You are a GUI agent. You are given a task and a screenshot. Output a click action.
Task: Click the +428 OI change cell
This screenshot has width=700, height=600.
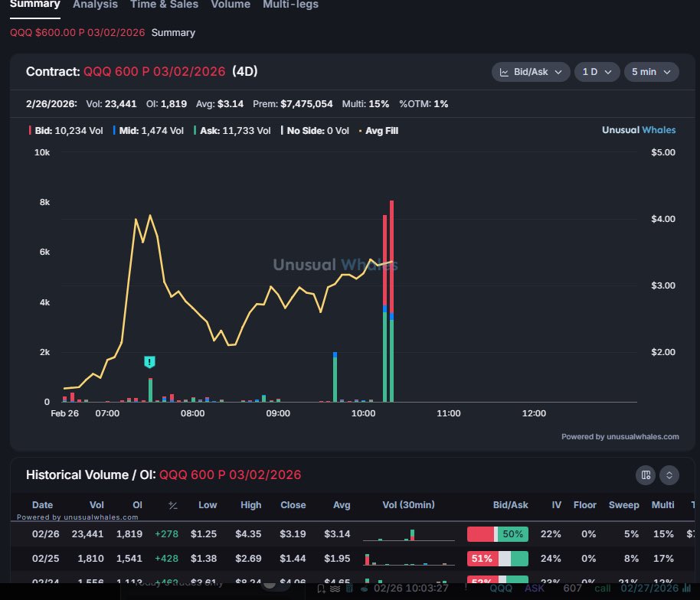click(166, 559)
